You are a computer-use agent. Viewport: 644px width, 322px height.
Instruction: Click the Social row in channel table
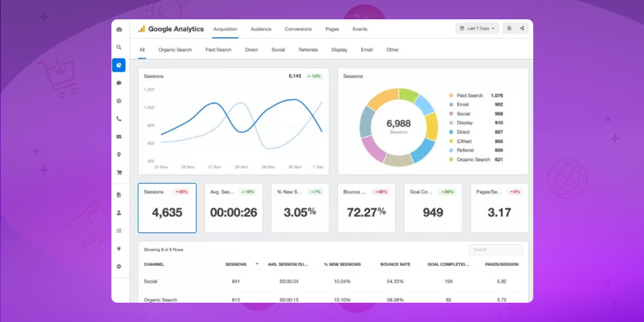[x=333, y=281]
